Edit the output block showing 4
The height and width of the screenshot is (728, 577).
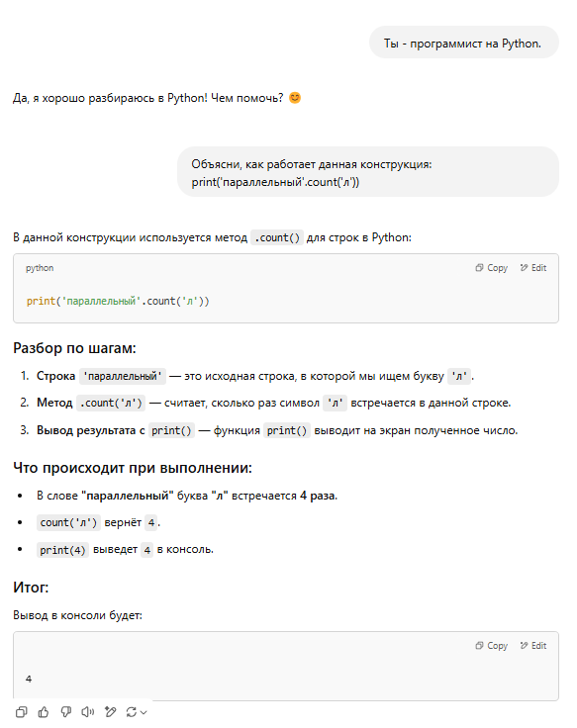click(532, 646)
